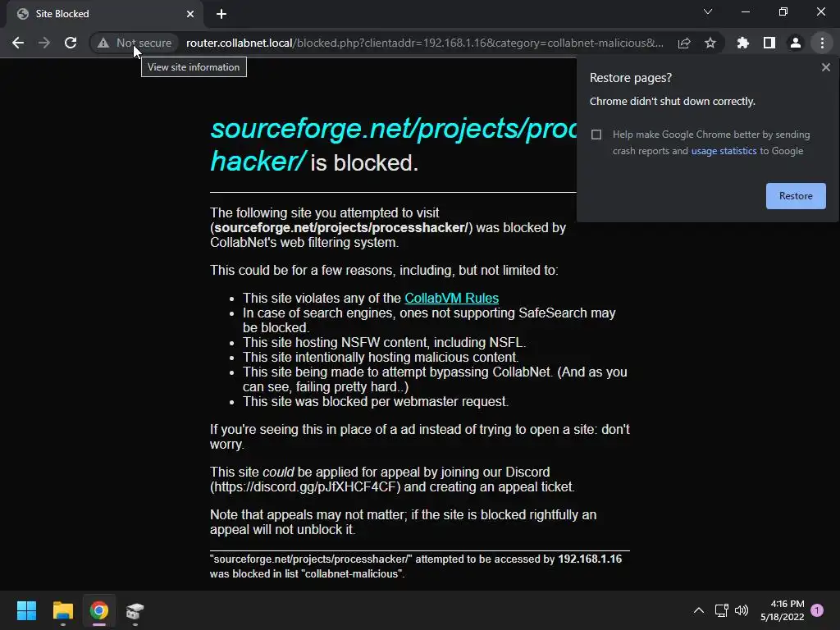Click 'Chrome didn't shut down correctly.' text

[673, 102]
